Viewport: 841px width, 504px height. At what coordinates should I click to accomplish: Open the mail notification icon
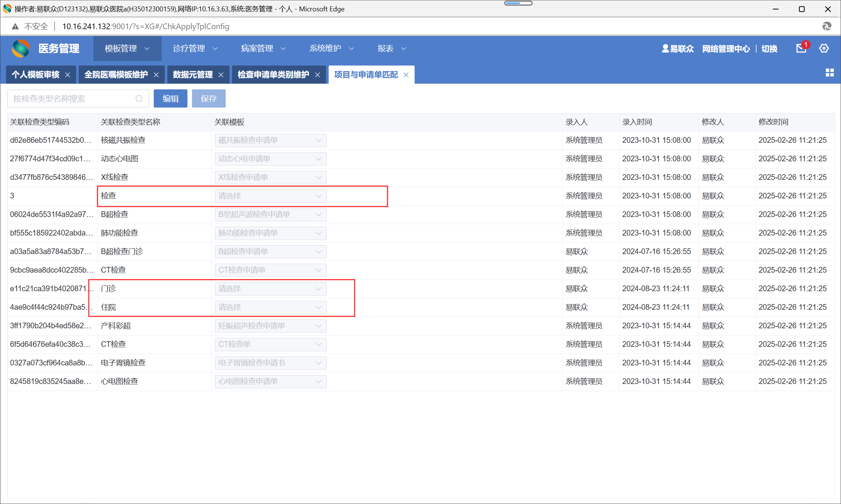[x=800, y=48]
